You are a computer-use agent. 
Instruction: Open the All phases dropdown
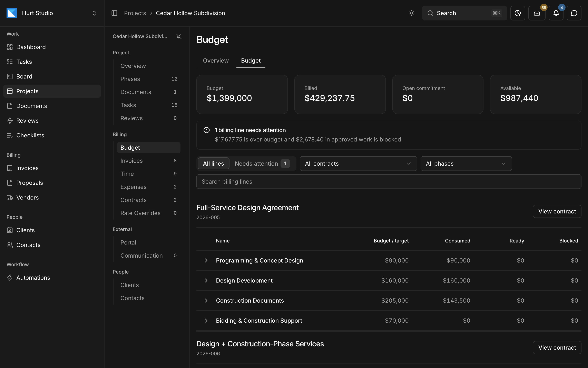[x=466, y=164]
